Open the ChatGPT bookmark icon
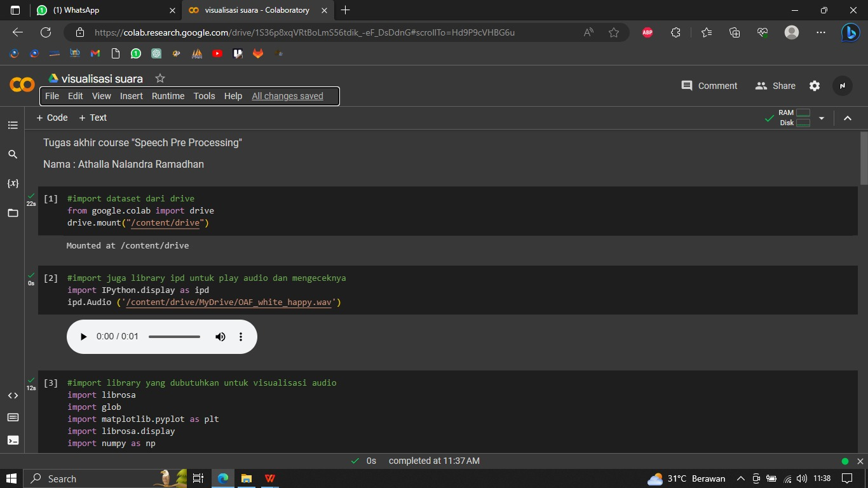868x488 pixels. [156, 53]
